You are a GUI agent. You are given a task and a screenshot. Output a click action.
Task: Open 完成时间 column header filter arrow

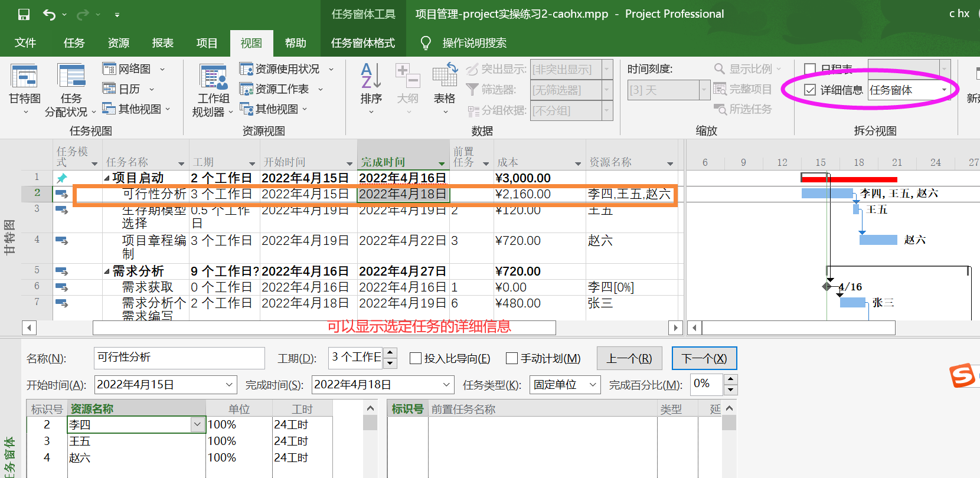click(x=442, y=163)
